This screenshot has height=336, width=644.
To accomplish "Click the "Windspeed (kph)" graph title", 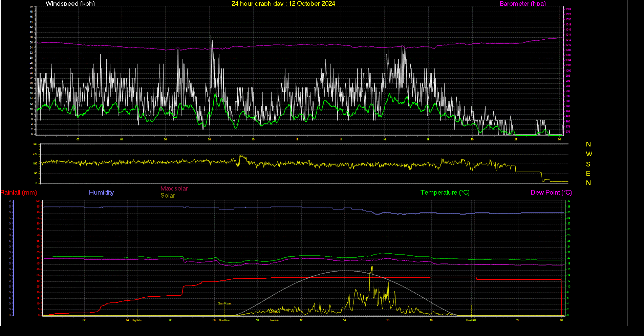I will (x=70, y=3).
